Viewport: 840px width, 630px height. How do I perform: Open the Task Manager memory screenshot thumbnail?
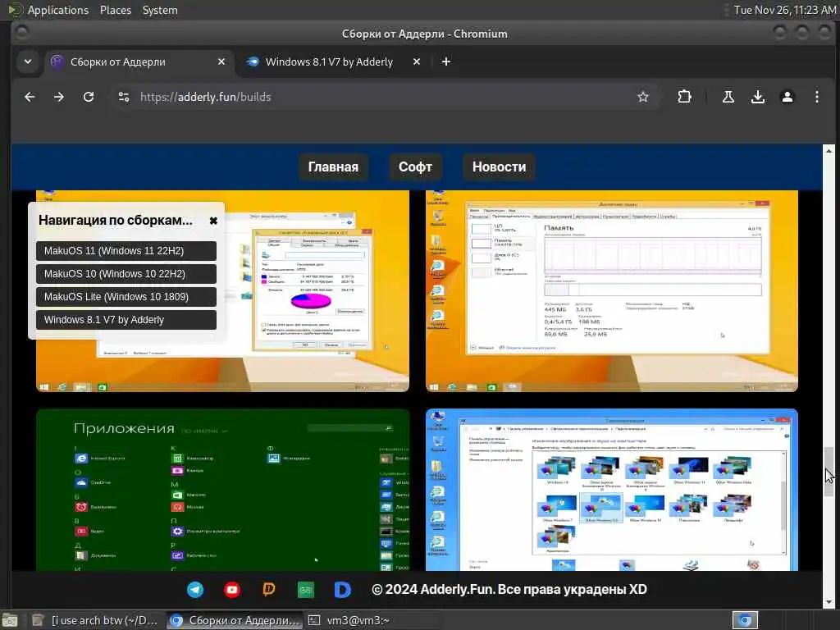[x=612, y=291]
